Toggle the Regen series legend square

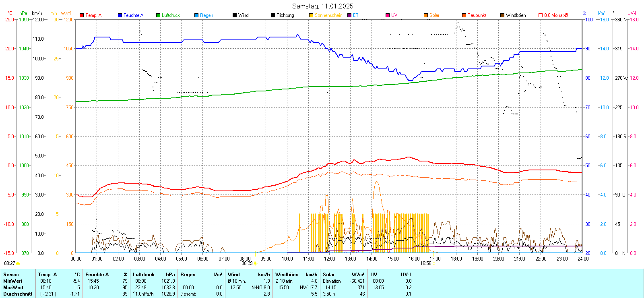tap(196, 15)
